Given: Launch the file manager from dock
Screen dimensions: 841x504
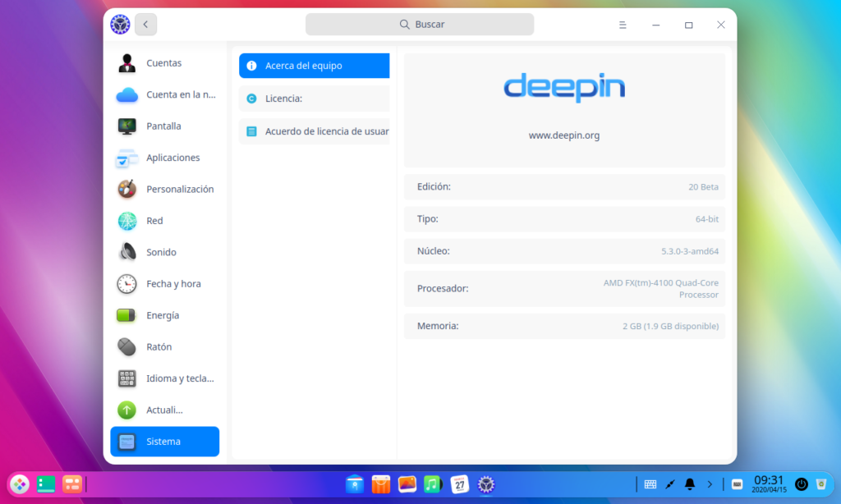Looking at the screenshot, I should (x=355, y=484).
